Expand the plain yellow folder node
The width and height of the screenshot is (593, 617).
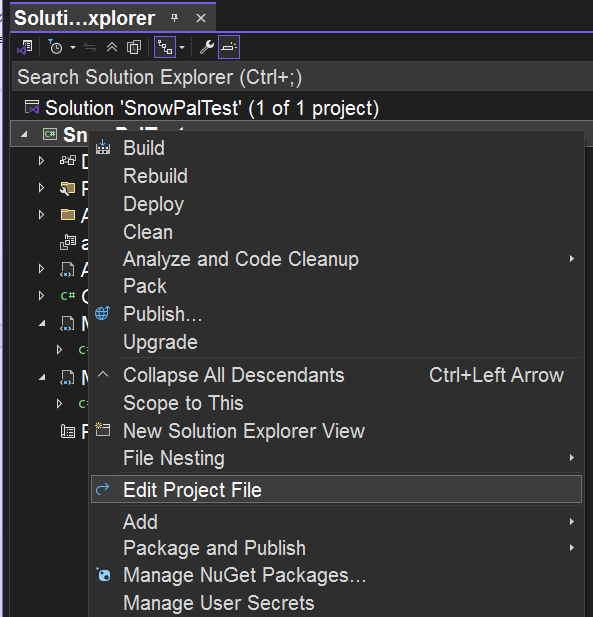coord(41,214)
